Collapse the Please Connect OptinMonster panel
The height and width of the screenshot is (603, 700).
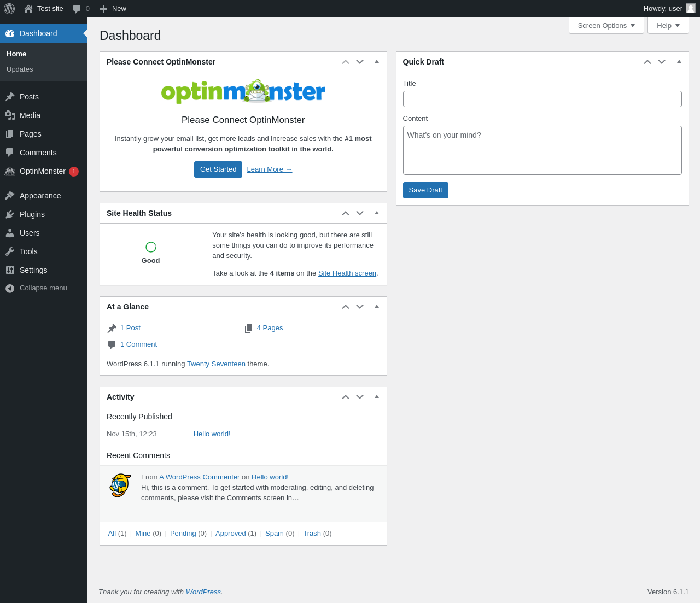pos(377,62)
